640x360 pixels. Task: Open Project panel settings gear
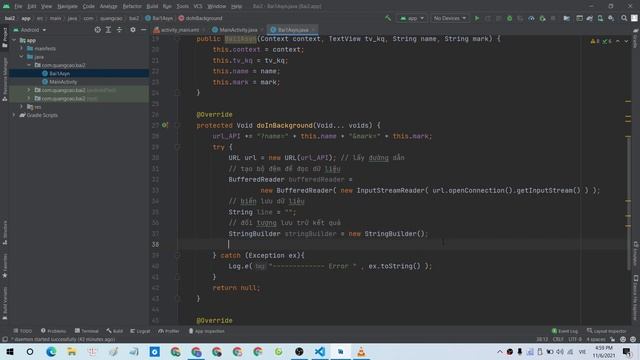[133, 30]
